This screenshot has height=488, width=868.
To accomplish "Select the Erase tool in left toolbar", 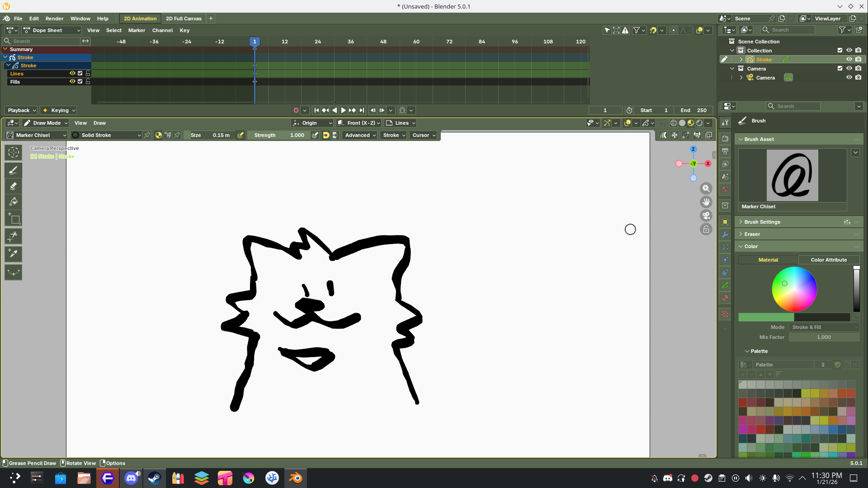I will 13,186.
